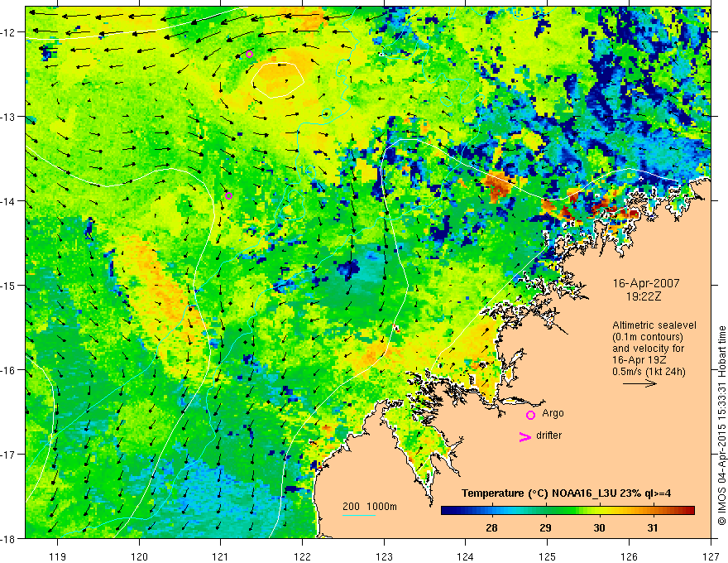
Task: Click the color bar label 29
Action: point(545,527)
